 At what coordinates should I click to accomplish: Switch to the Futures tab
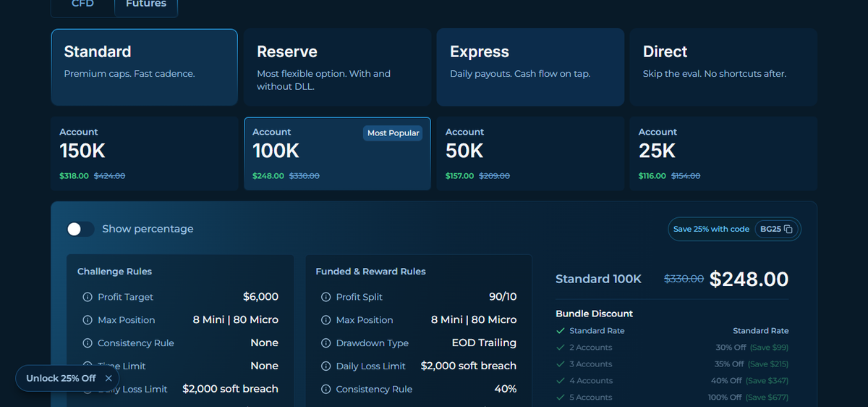click(146, 4)
